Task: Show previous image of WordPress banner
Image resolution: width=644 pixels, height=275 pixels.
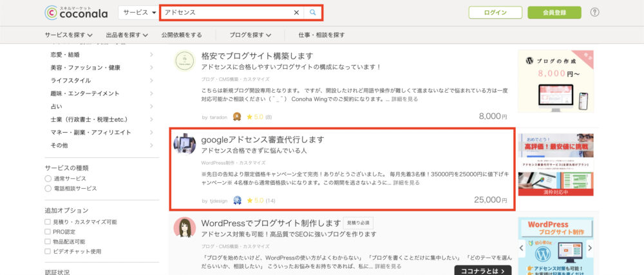Action: coord(522,248)
